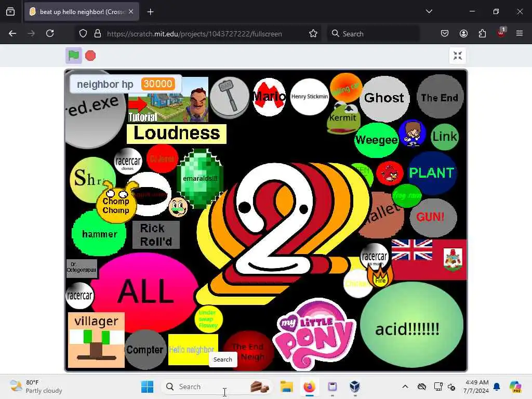Click the neighbor hp value 30000
Screen dimensions: 532x399
[158, 84]
